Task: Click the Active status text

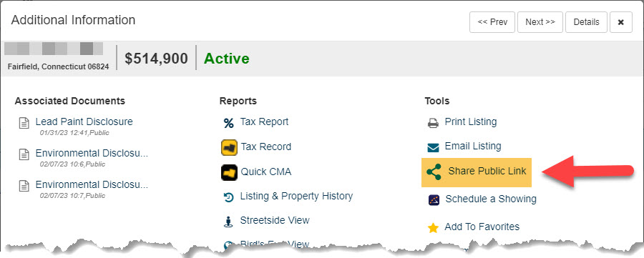Action: (x=227, y=59)
